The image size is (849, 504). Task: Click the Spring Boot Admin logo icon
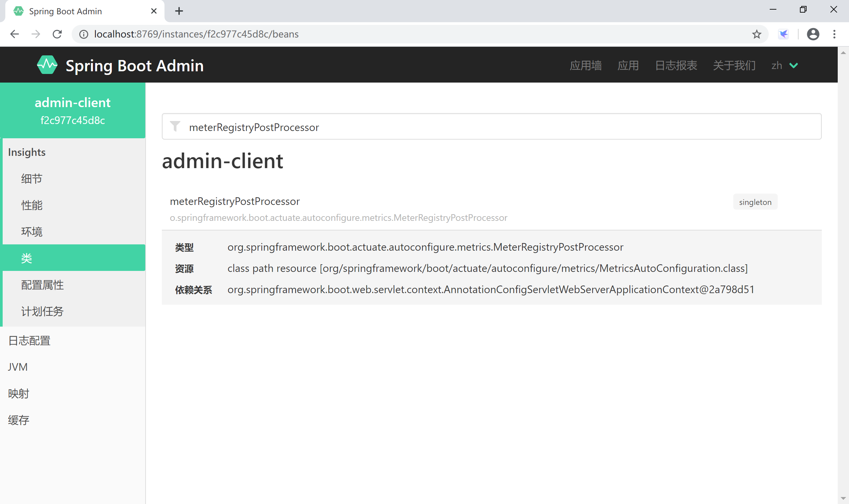[x=47, y=65]
